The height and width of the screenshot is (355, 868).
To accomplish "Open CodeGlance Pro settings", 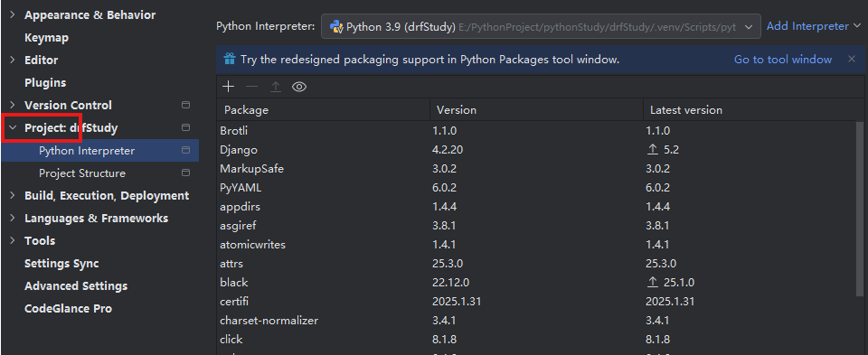I will [68, 309].
